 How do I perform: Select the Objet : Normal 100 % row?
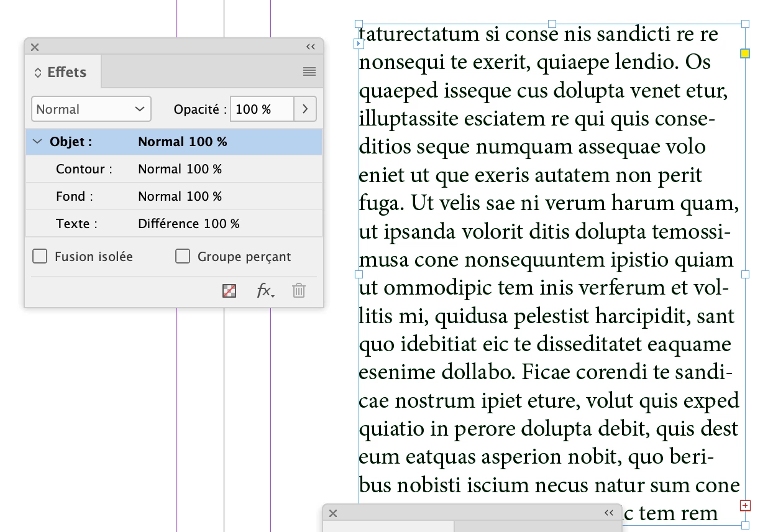pos(174,142)
